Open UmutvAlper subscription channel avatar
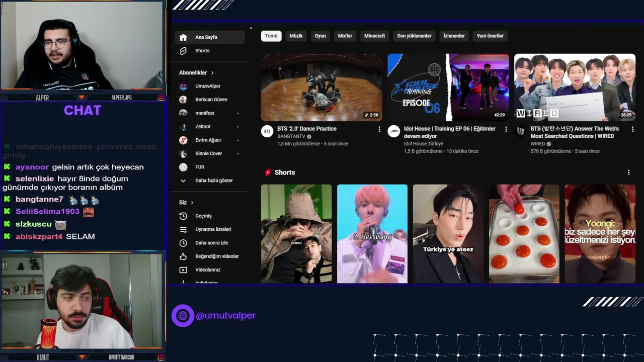Viewport: 644px width, 362px height. (x=183, y=86)
